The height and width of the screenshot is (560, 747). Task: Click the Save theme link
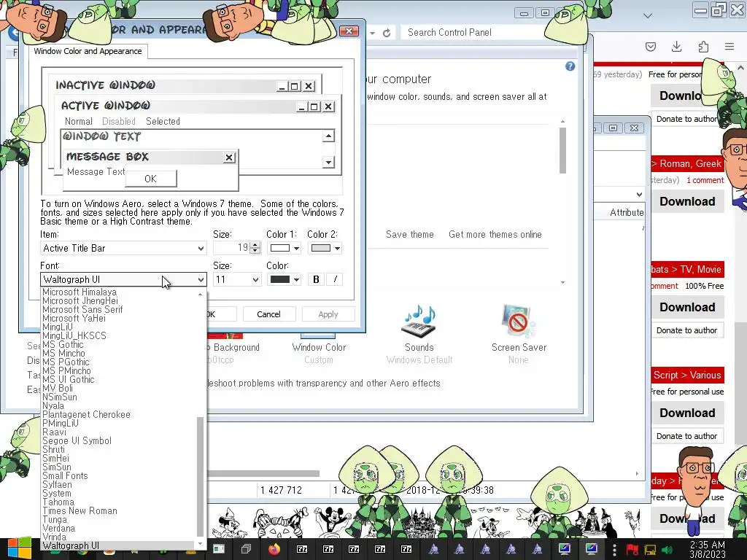pyautogui.click(x=410, y=234)
